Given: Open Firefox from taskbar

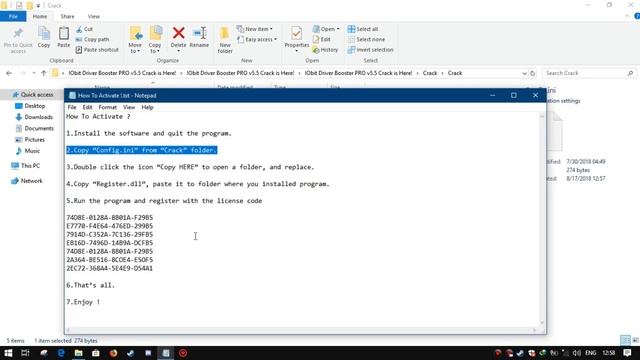Looking at the screenshot, I should (x=113, y=353).
